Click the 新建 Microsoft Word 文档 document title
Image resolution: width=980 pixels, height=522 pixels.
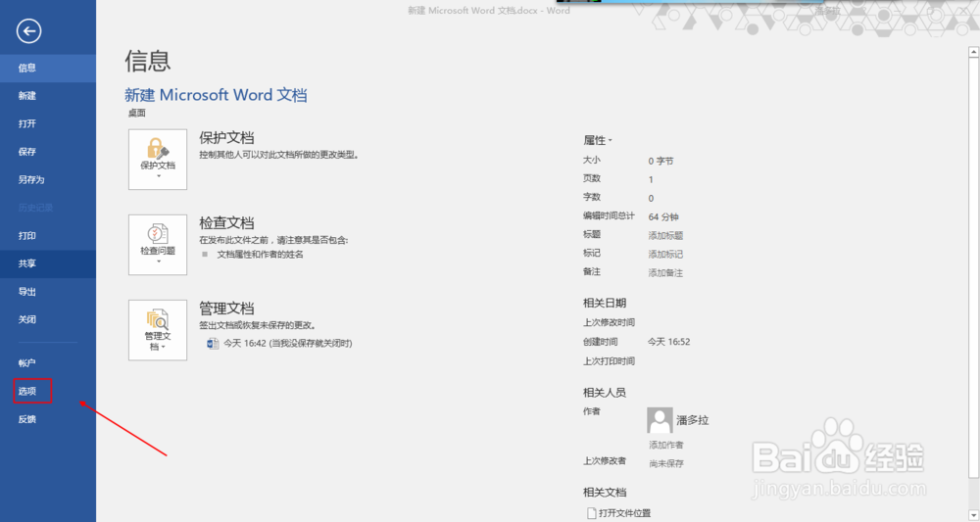(x=216, y=95)
